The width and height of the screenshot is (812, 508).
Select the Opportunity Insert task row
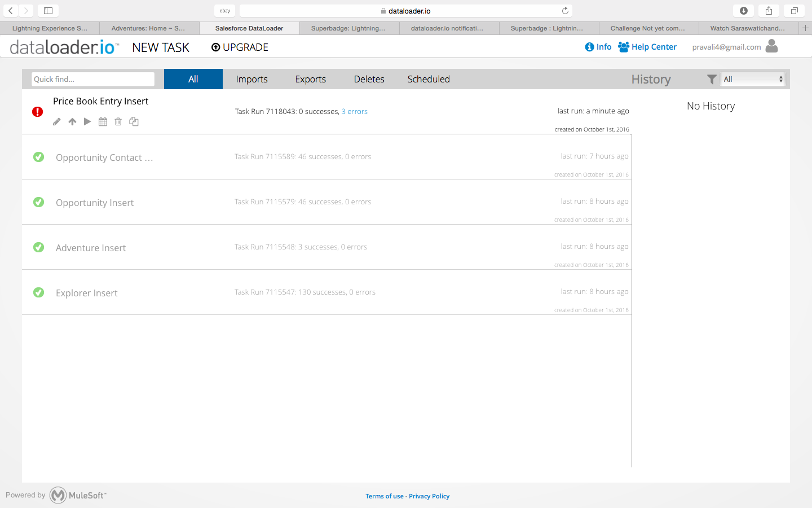[x=326, y=202]
